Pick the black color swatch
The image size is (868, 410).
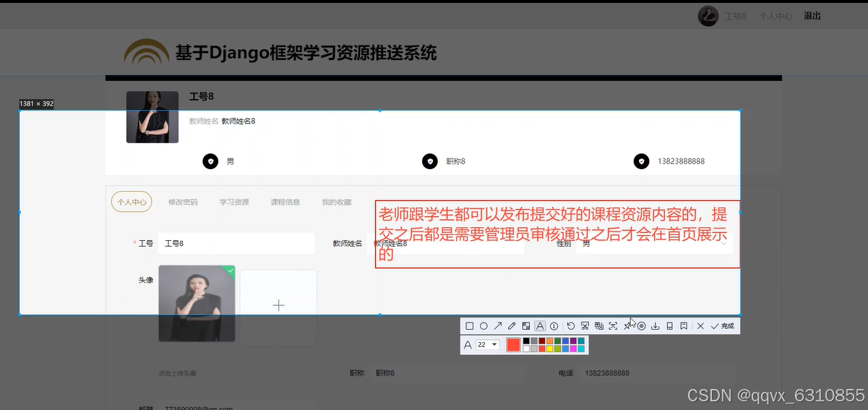526,341
